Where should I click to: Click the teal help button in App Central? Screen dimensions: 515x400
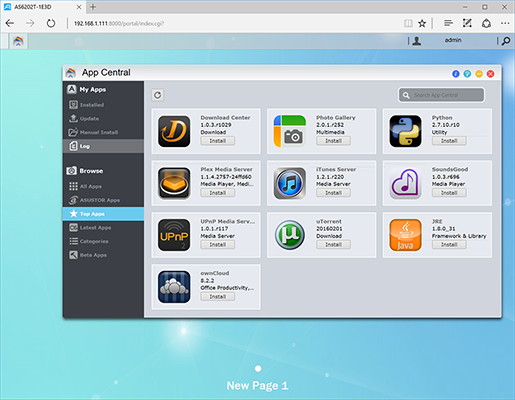[467, 74]
